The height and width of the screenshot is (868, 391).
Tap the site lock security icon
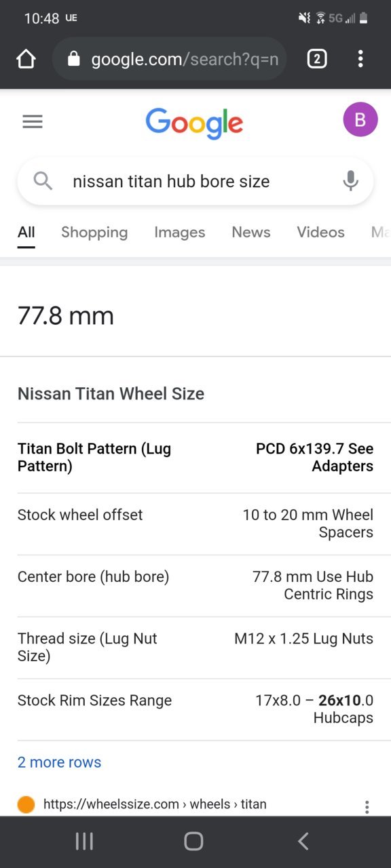point(74,59)
